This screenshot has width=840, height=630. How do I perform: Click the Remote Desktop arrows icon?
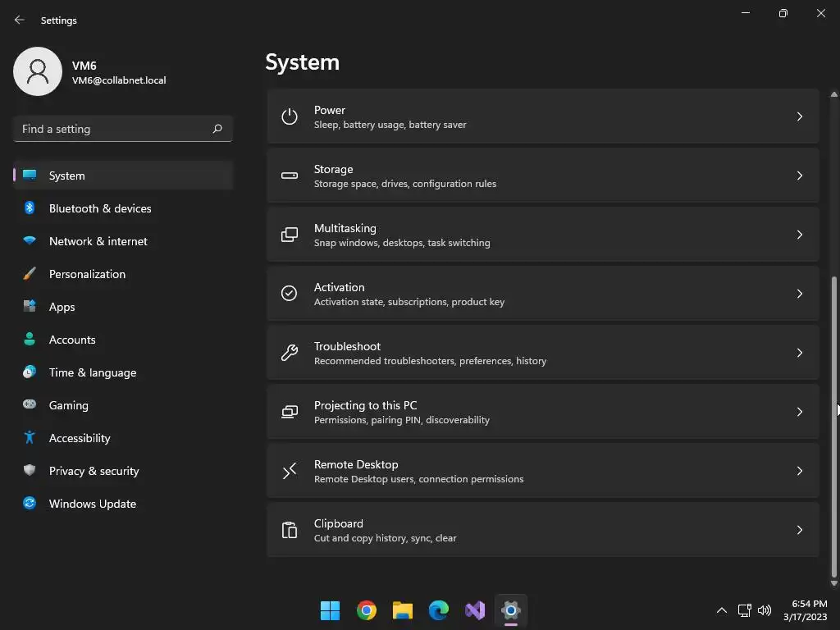pos(290,471)
